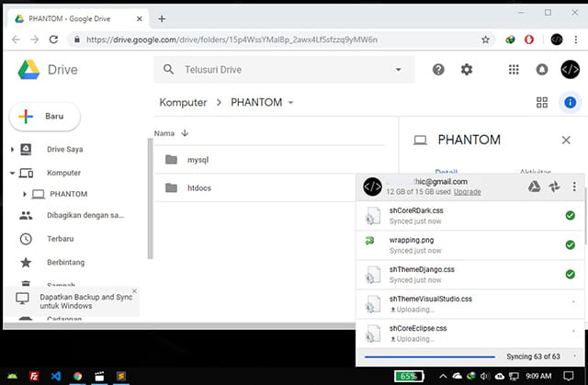
Task: Open Sublime Text from taskbar
Action: [121, 376]
